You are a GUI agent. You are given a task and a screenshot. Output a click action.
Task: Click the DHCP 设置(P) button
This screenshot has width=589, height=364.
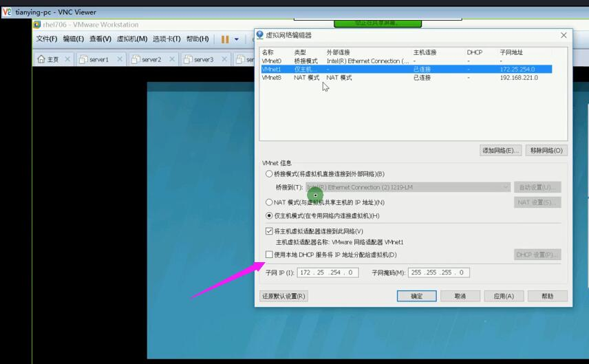537,255
